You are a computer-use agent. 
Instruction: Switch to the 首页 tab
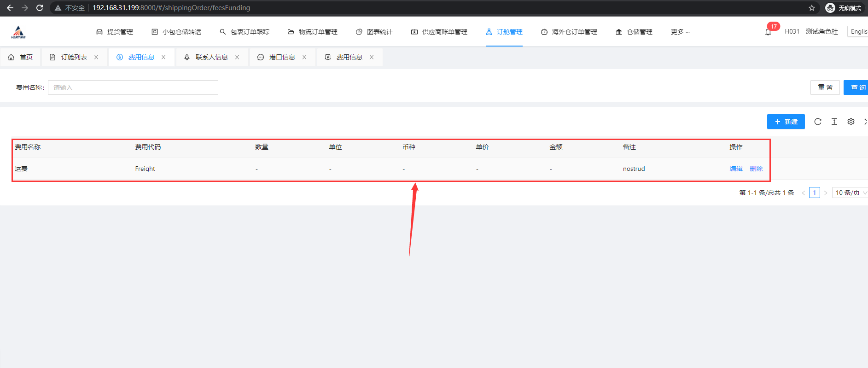point(21,57)
